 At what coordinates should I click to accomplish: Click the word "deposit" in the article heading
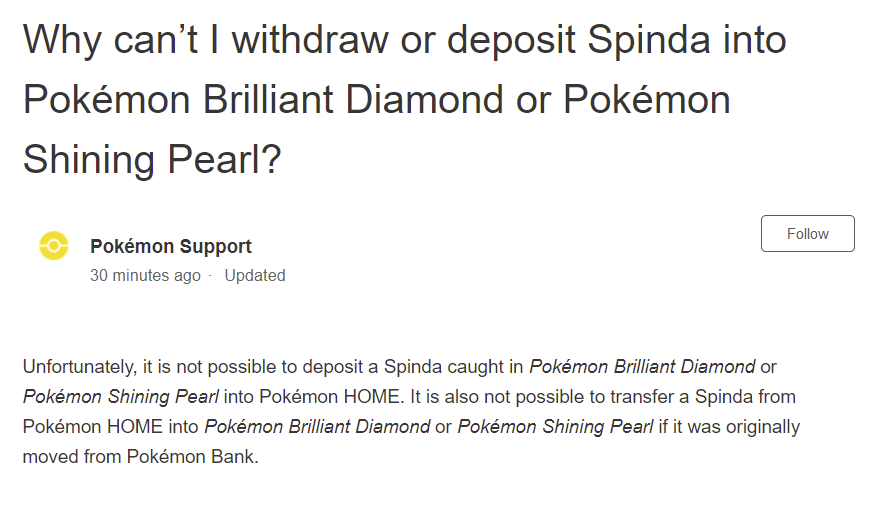point(511,40)
